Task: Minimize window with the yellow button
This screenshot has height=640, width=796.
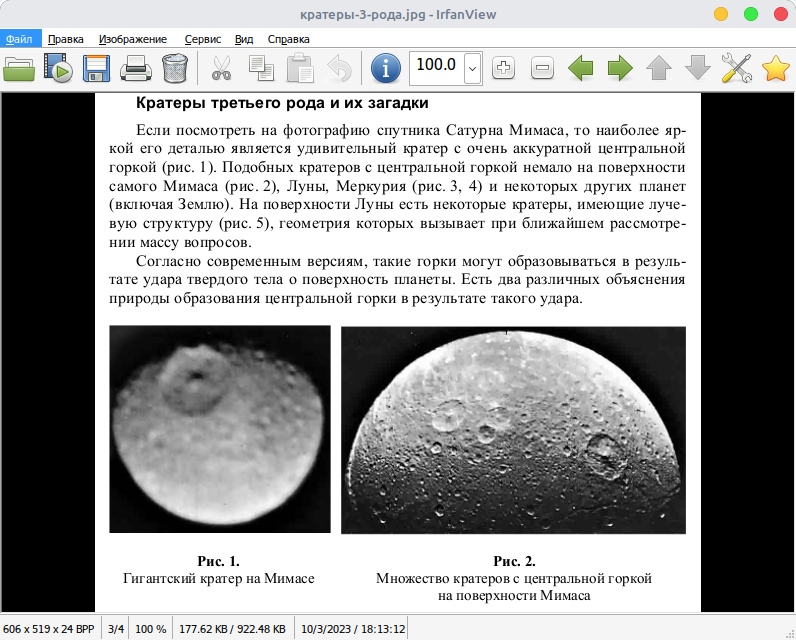Action: 721,14
